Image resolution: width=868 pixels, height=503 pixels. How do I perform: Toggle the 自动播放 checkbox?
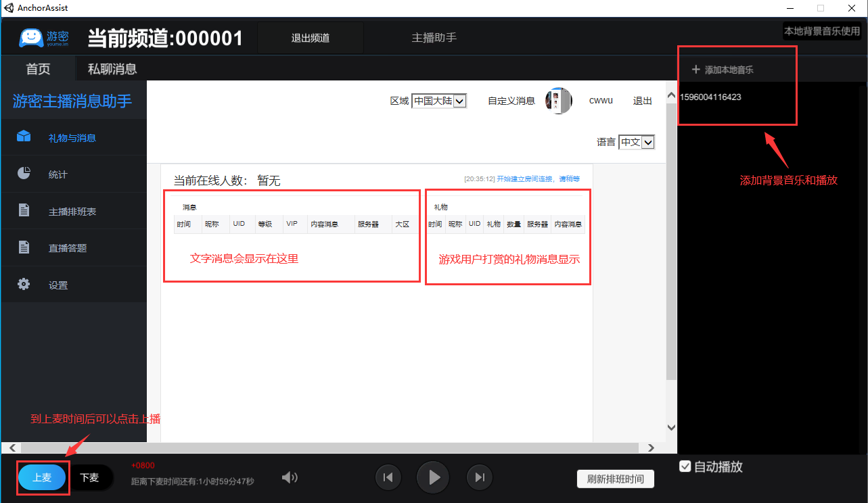685,466
